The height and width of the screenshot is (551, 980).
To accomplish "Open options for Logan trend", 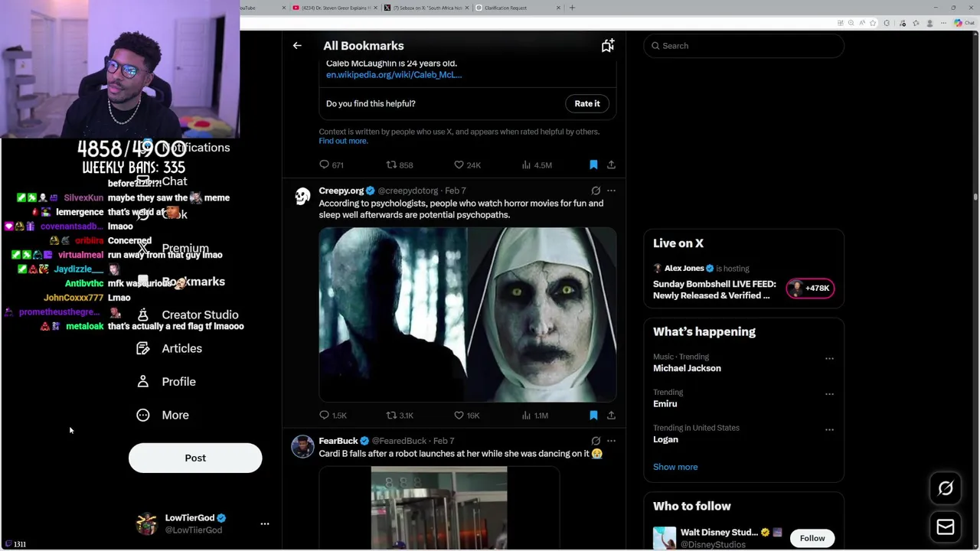I will coord(829,429).
